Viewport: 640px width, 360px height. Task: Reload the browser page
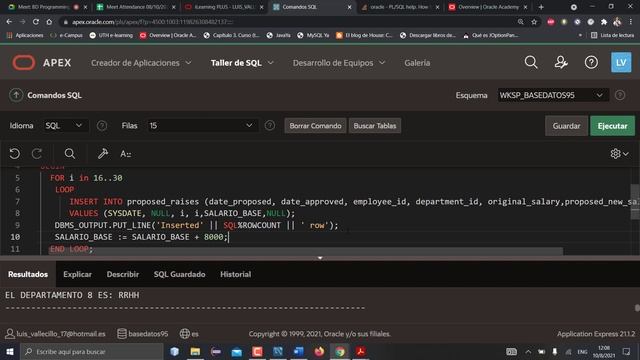point(36,22)
